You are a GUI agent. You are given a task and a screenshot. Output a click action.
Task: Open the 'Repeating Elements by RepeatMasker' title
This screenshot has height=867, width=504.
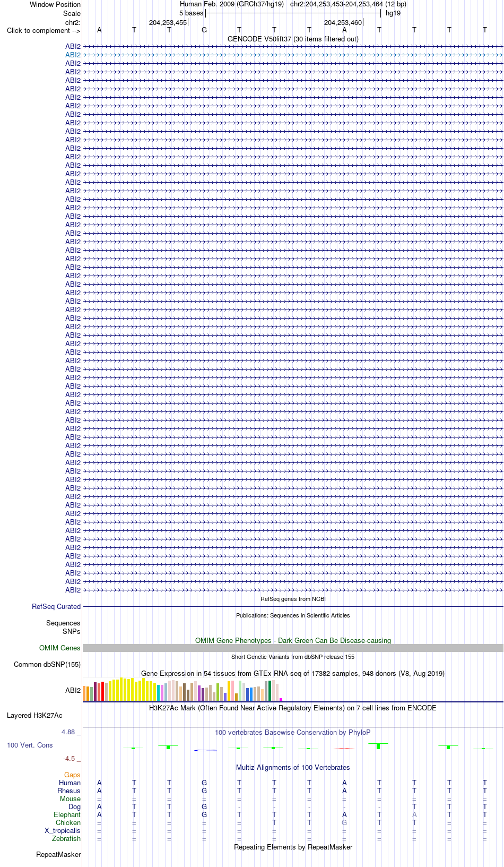tap(293, 847)
